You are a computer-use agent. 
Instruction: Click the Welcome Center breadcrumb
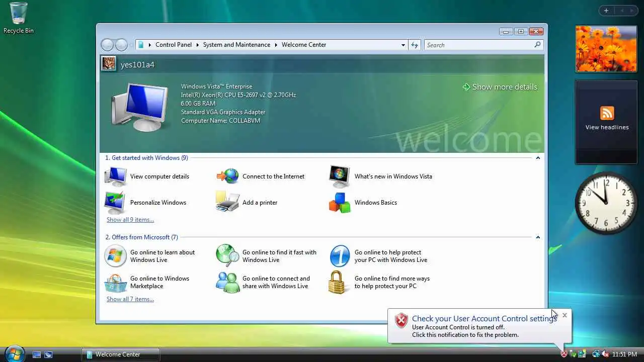pos(304,45)
